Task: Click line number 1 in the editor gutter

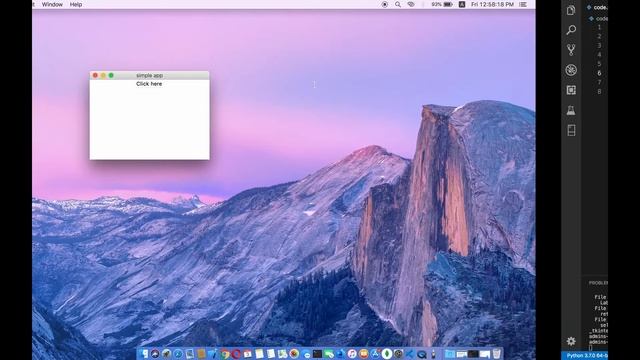Action: click(x=599, y=27)
